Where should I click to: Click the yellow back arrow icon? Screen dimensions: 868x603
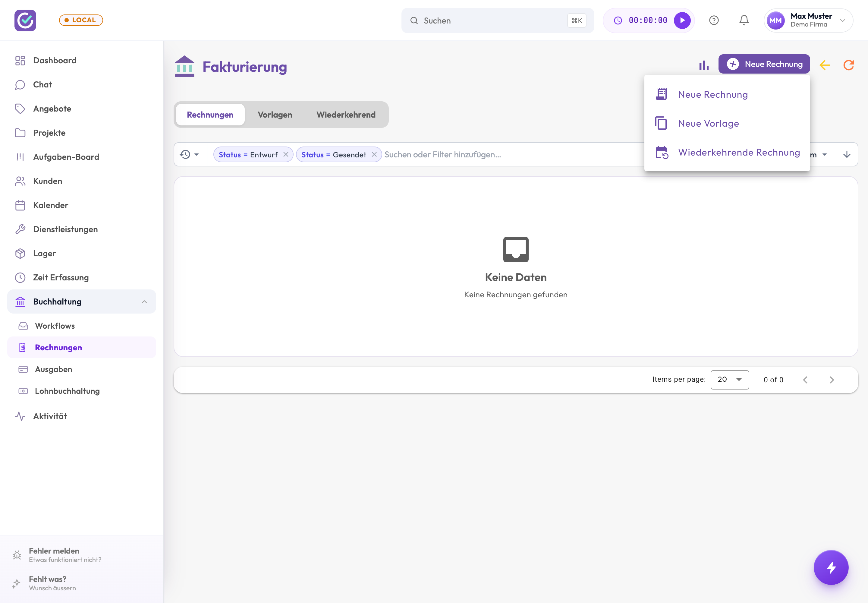825,65
